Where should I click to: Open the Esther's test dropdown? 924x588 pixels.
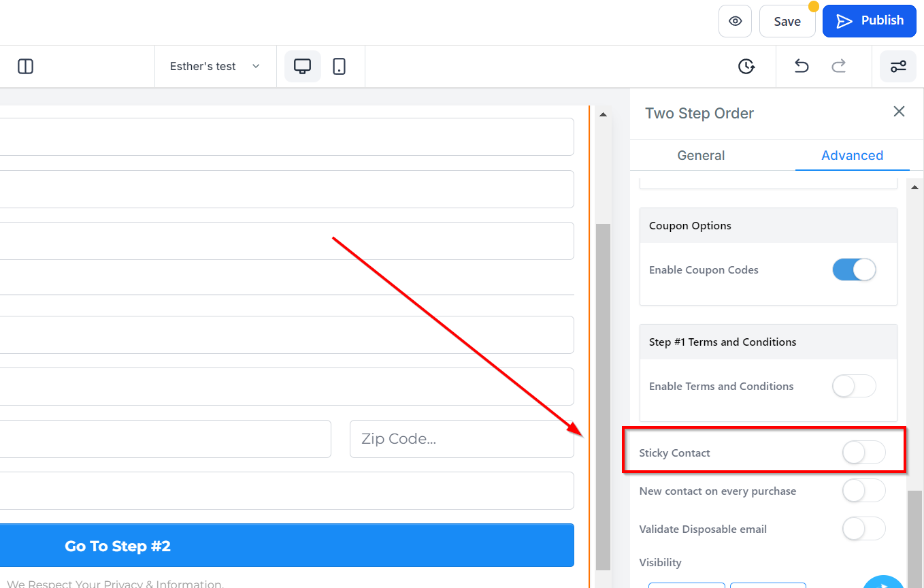coord(215,67)
